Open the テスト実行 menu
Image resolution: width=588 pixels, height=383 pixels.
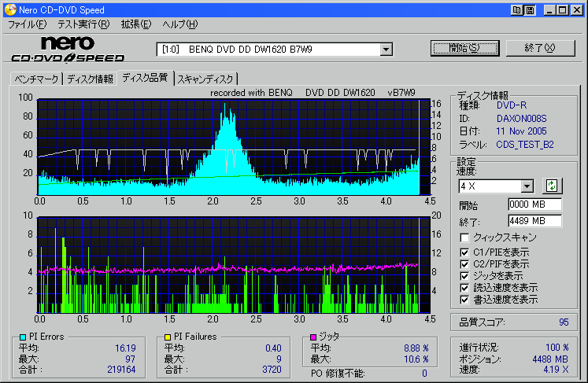[x=83, y=24]
